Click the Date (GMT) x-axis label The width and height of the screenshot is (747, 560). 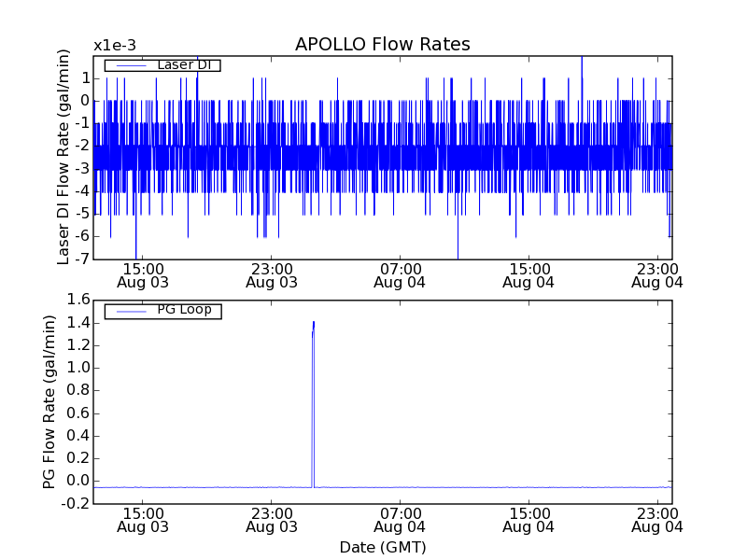[x=382, y=547]
